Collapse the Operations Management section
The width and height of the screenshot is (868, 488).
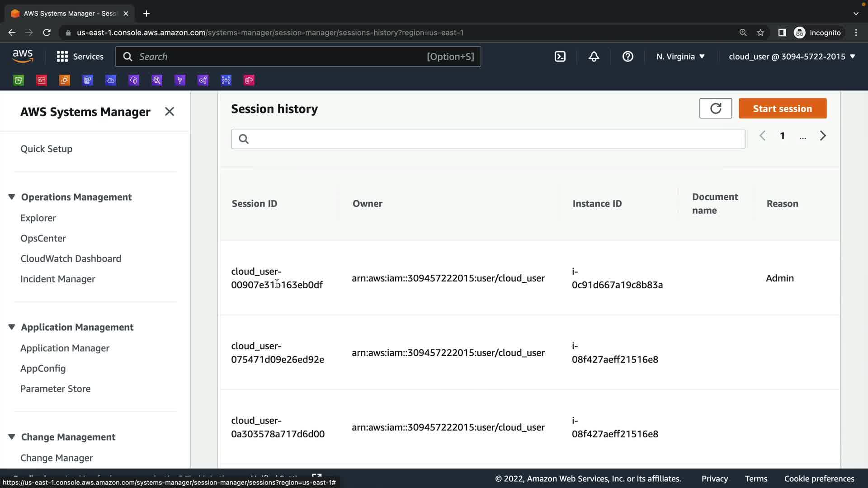12,197
